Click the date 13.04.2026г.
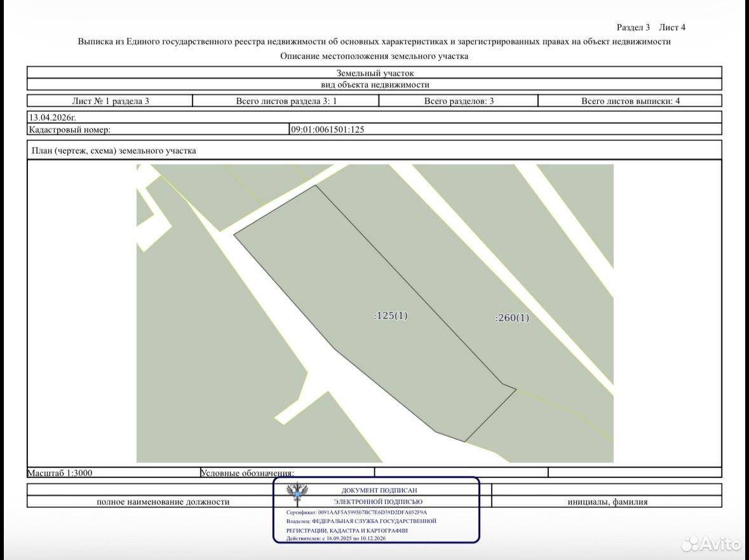The width and height of the screenshot is (749, 560). (53, 117)
